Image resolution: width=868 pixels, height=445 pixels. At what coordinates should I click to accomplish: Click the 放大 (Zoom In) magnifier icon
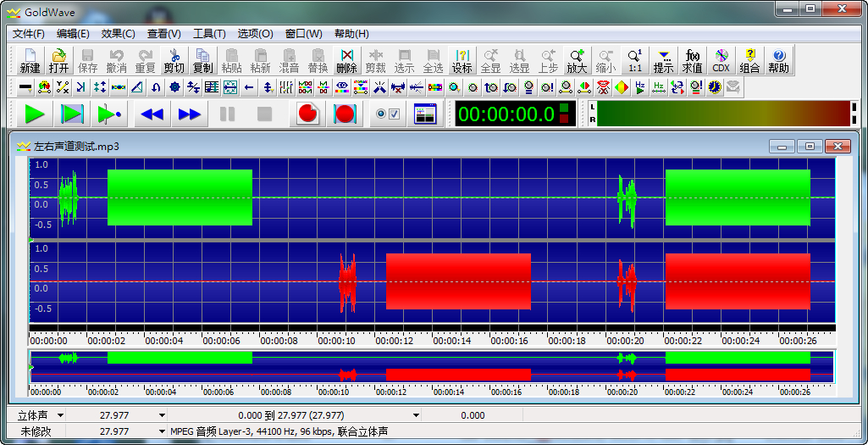click(x=577, y=60)
